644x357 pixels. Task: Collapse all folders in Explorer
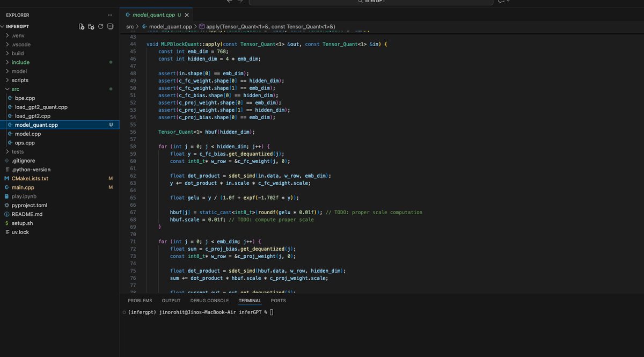pos(110,26)
